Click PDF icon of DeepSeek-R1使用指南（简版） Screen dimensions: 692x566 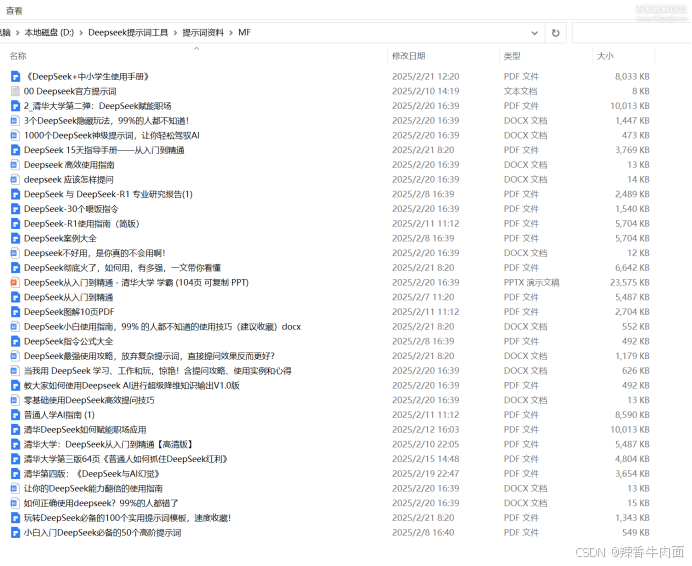tap(15, 224)
